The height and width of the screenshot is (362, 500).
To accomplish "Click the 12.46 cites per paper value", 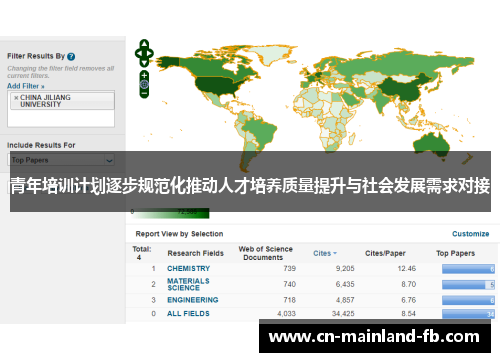I will [x=407, y=269].
